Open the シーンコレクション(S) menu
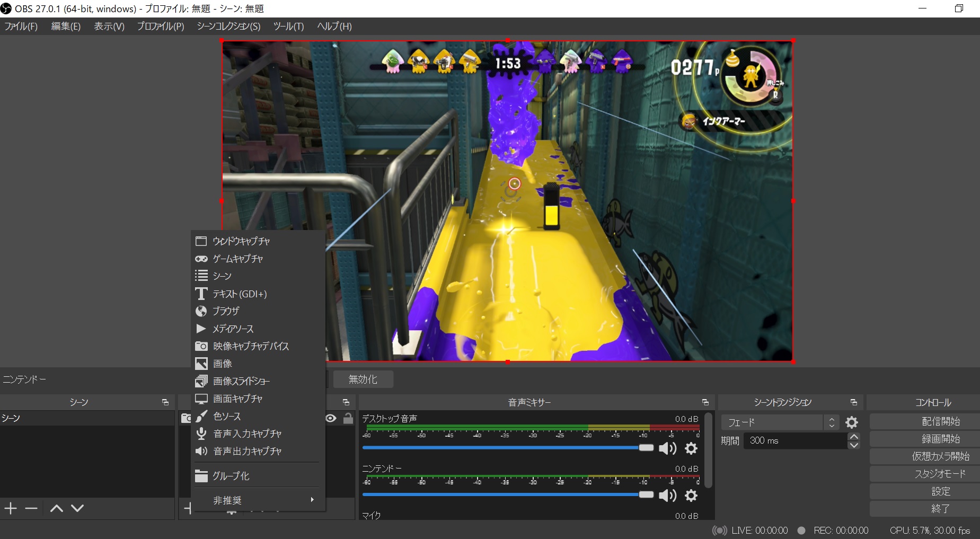Image resolution: width=980 pixels, height=539 pixels. coord(228,26)
